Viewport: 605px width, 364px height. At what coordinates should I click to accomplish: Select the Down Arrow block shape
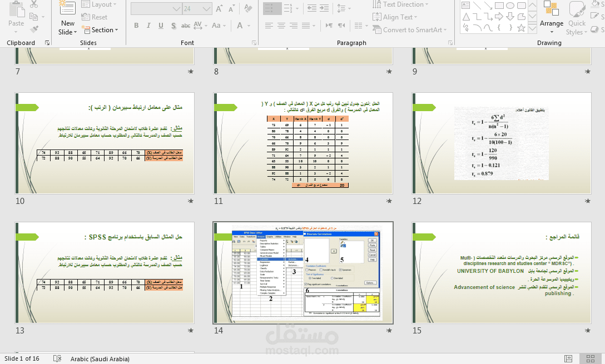(510, 17)
